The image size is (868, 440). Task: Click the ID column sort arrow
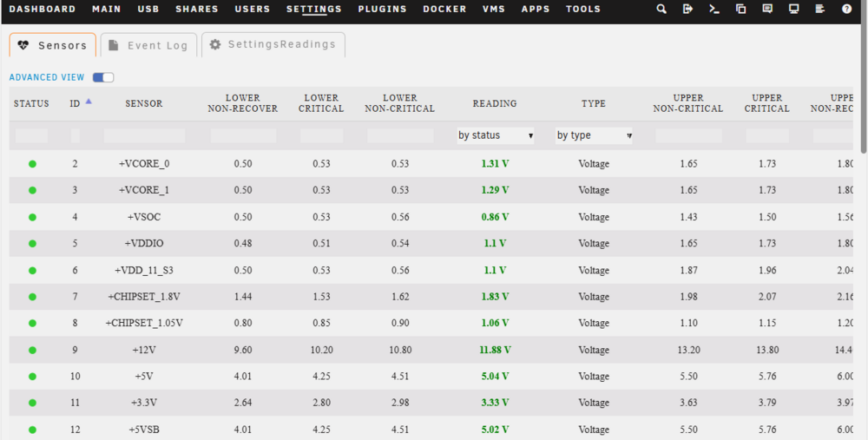[x=89, y=102]
